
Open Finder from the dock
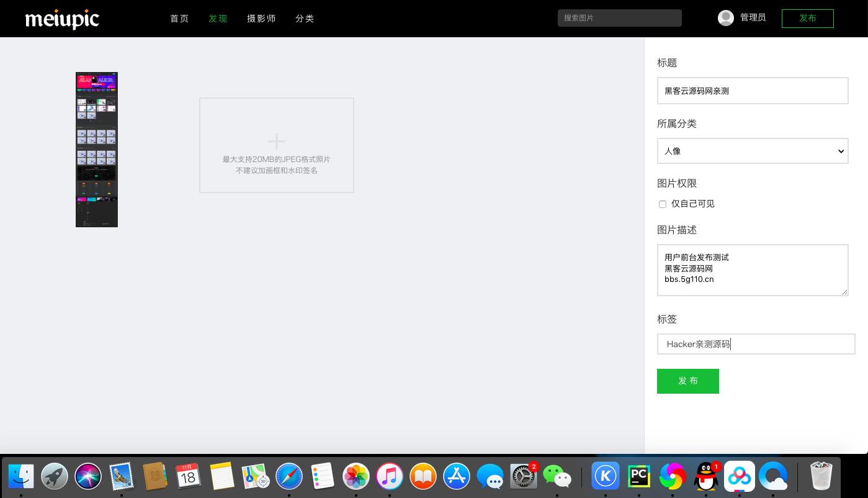tap(21, 477)
